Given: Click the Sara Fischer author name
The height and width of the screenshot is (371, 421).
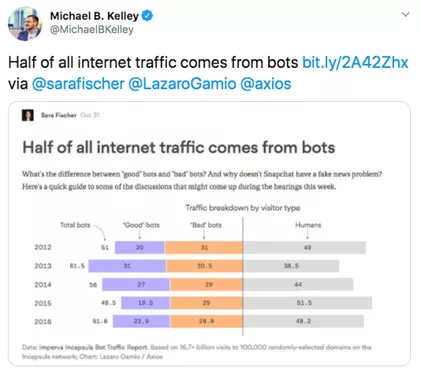Looking at the screenshot, I should (59, 115).
